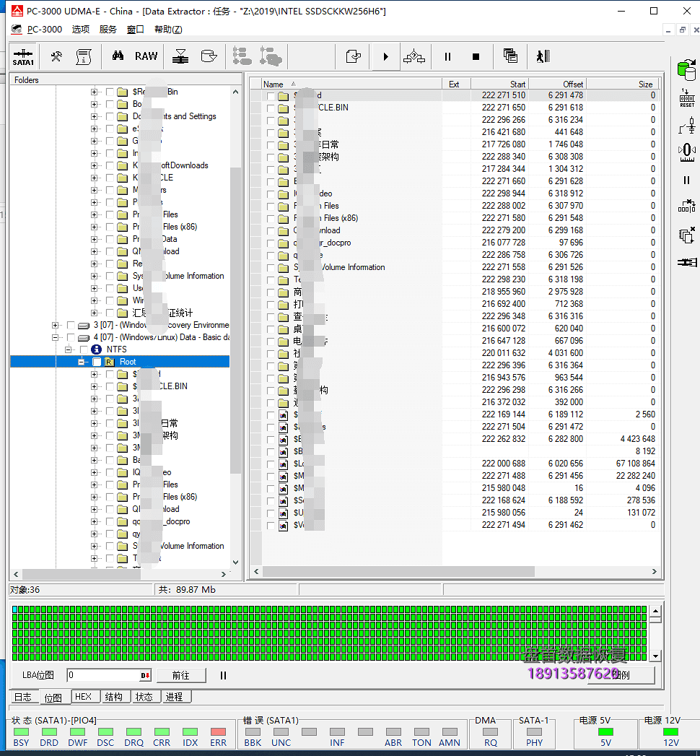Click the signal probe icon in right sidebar
This screenshot has height=756, width=700.
coord(687,126)
